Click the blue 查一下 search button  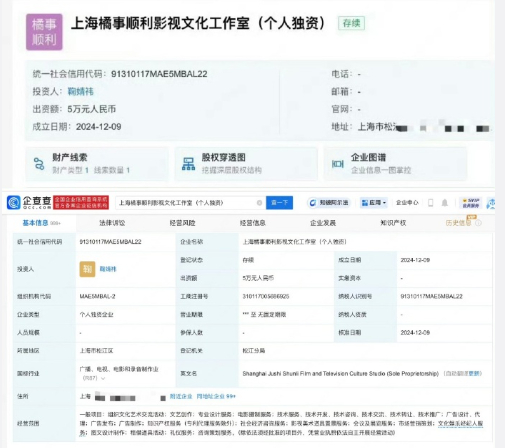[x=279, y=203]
